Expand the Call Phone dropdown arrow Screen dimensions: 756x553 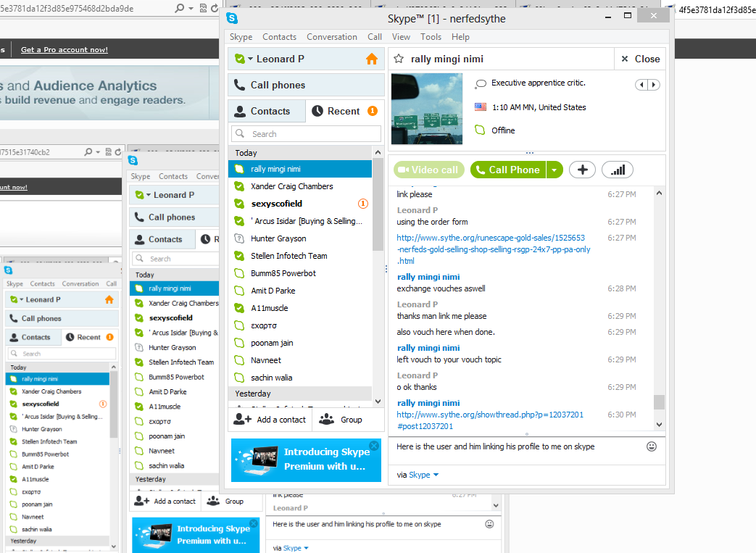554,170
